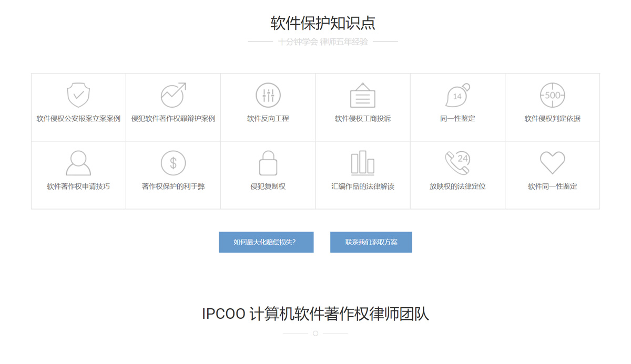Screen dimensions: 631x364
Task: Select the sliders icon for 软件反向工程
Action: pyautogui.click(x=268, y=95)
